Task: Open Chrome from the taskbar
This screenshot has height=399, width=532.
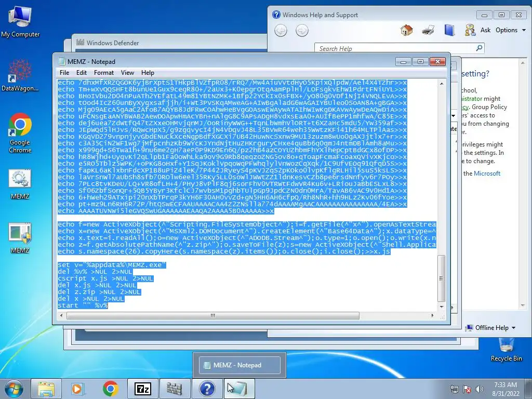Action: coord(110,389)
